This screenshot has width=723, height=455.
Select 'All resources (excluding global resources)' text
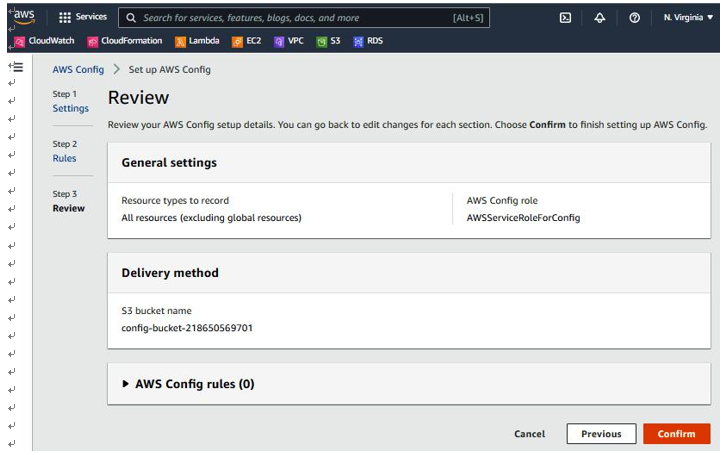click(211, 218)
